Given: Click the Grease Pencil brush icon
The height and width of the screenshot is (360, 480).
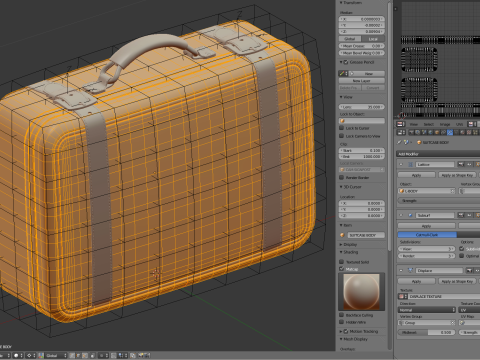Looking at the screenshot, I should click(342, 73).
